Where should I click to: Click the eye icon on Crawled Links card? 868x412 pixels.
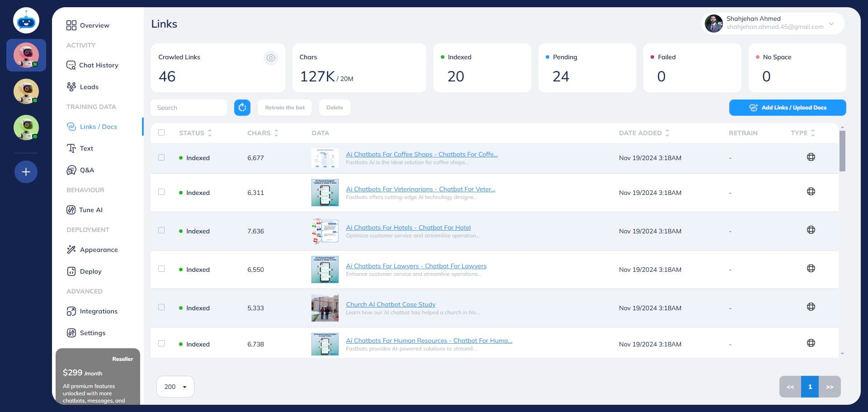click(x=271, y=58)
